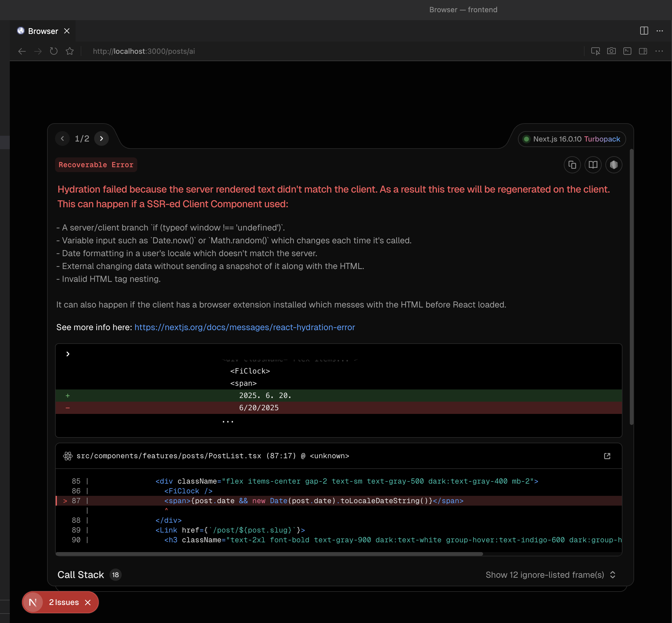Image resolution: width=672 pixels, height=623 pixels.
Task: Toggle the split editor layout icon
Action: [x=644, y=31]
